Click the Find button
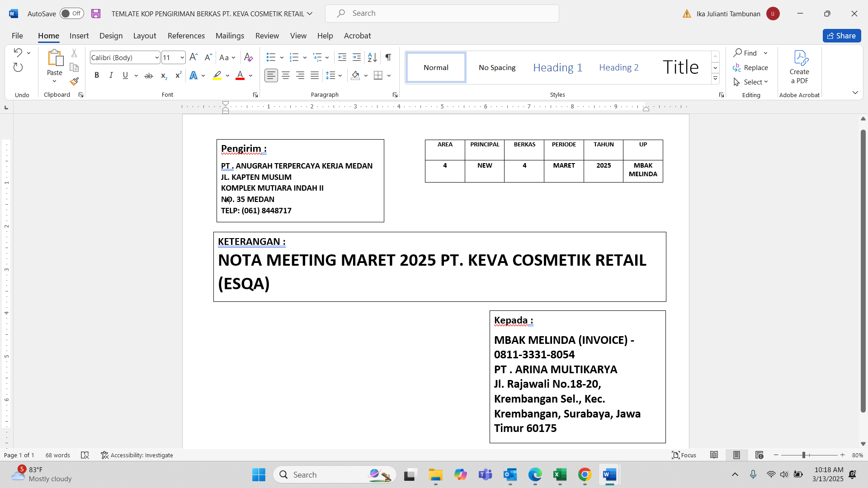Screen dimensions: 868x488 pos(745,53)
